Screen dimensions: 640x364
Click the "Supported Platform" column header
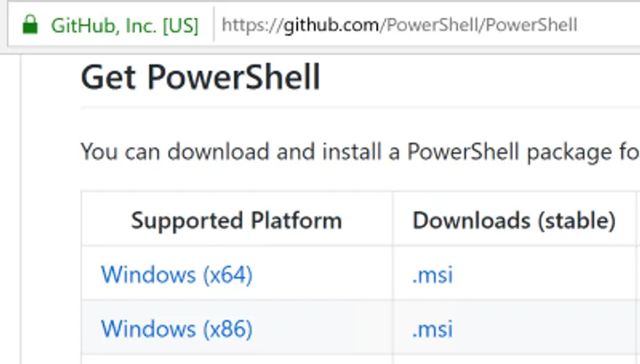pyautogui.click(x=236, y=220)
